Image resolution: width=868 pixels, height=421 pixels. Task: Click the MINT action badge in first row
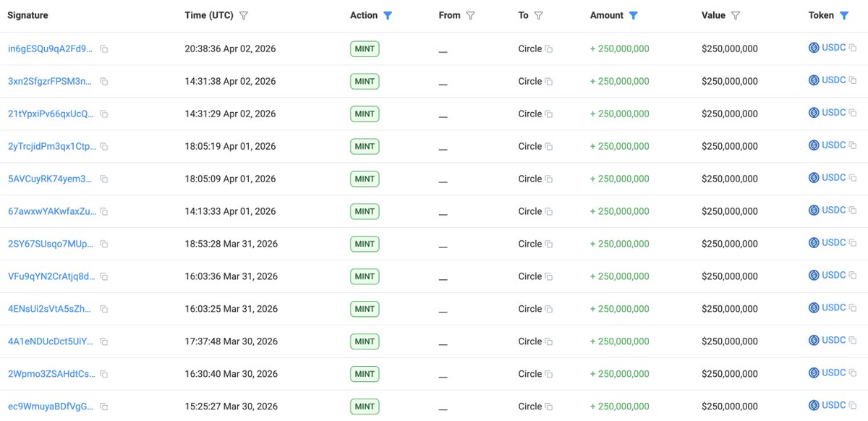(365, 49)
